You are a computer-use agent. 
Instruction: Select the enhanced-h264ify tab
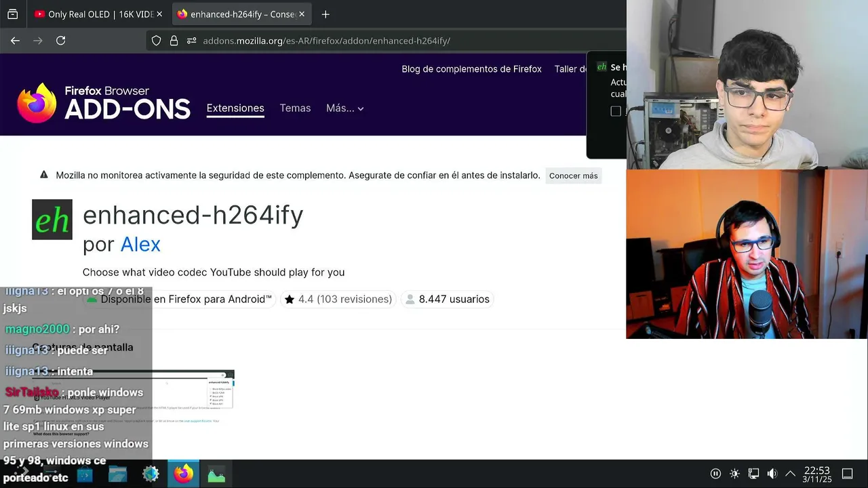[241, 14]
